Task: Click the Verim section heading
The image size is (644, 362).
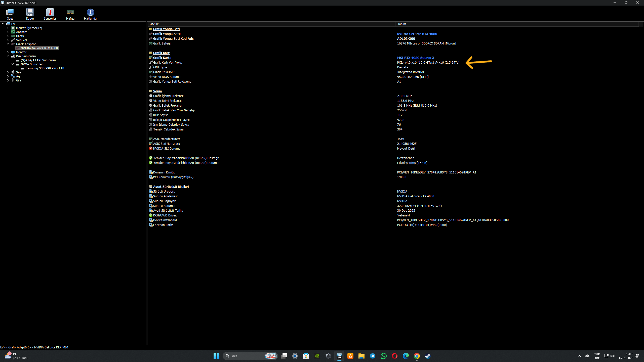Action: [157, 91]
